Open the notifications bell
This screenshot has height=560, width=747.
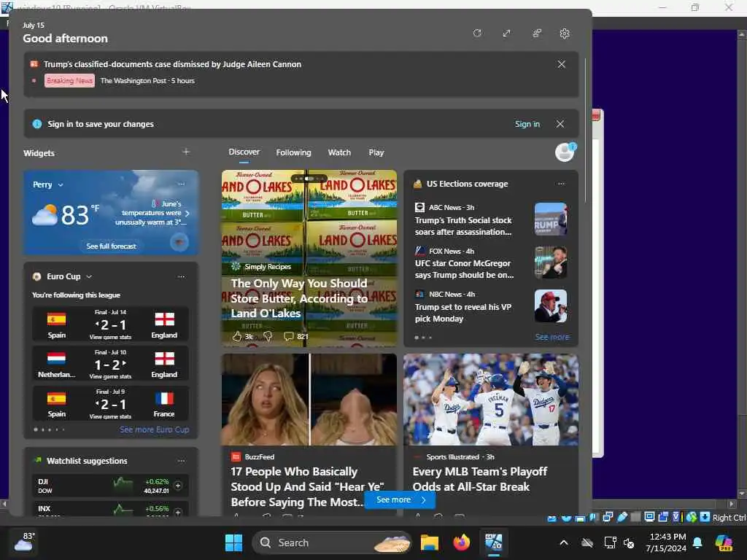coord(697,542)
